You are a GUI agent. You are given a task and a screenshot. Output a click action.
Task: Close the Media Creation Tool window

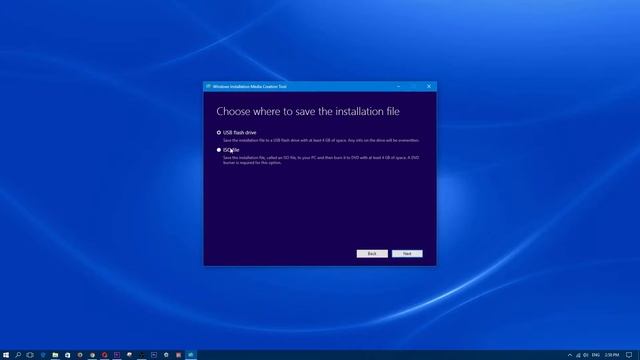[429, 87]
